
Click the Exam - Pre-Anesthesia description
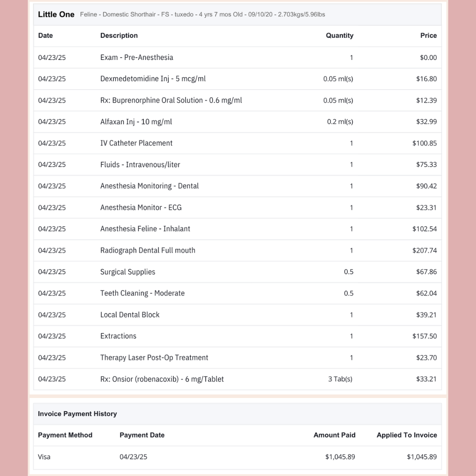[x=137, y=57]
